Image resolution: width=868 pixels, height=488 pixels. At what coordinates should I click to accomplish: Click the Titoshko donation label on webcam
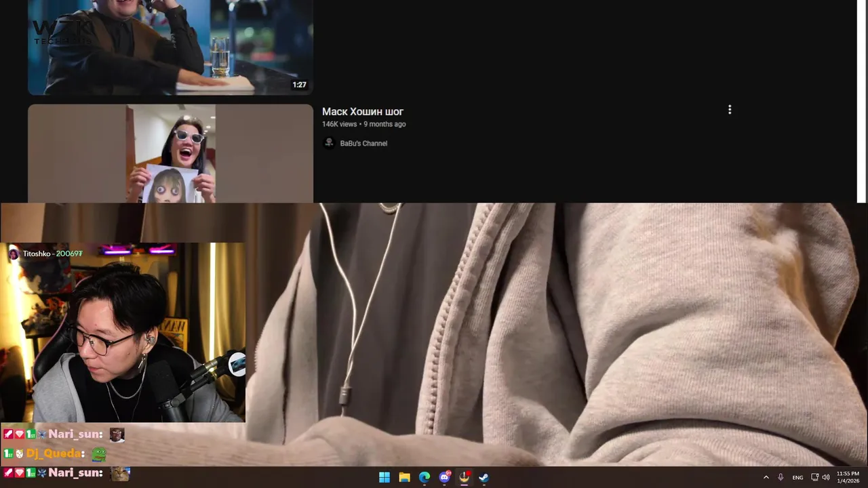pyautogui.click(x=45, y=253)
